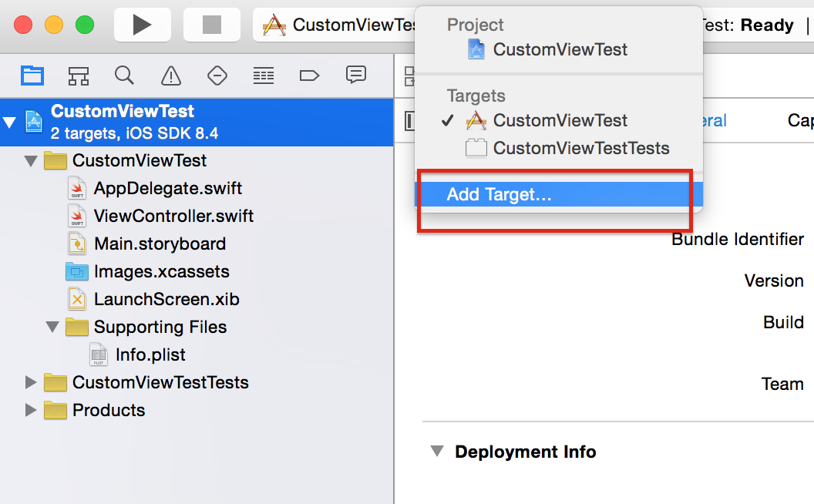Click the Products folder icon
The height and width of the screenshot is (504, 814).
click(x=55, y=410)
